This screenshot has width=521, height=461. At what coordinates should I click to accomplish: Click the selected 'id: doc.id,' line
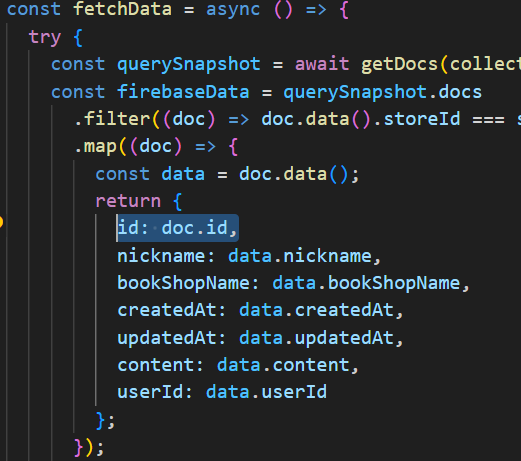pos(178,228)
